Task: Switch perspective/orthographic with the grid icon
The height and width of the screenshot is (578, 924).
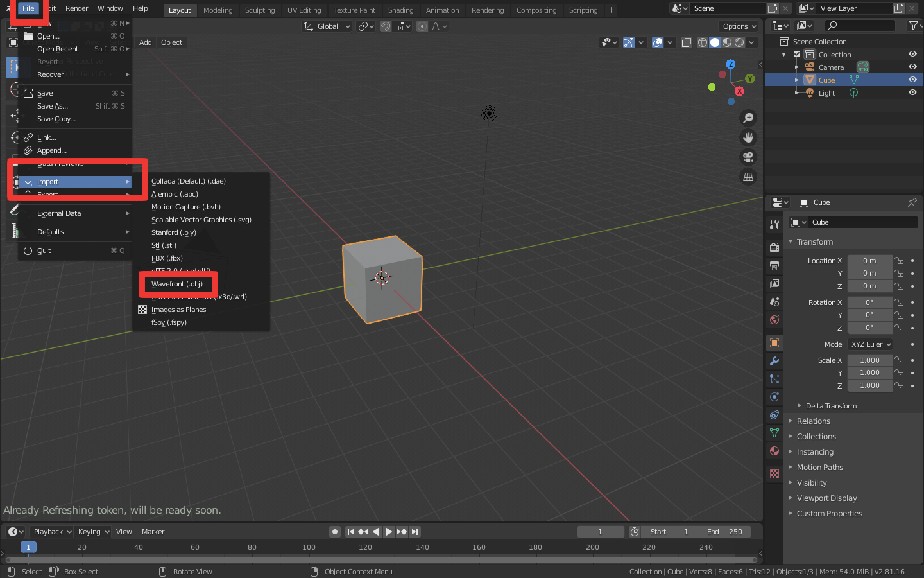Action: 748,177
